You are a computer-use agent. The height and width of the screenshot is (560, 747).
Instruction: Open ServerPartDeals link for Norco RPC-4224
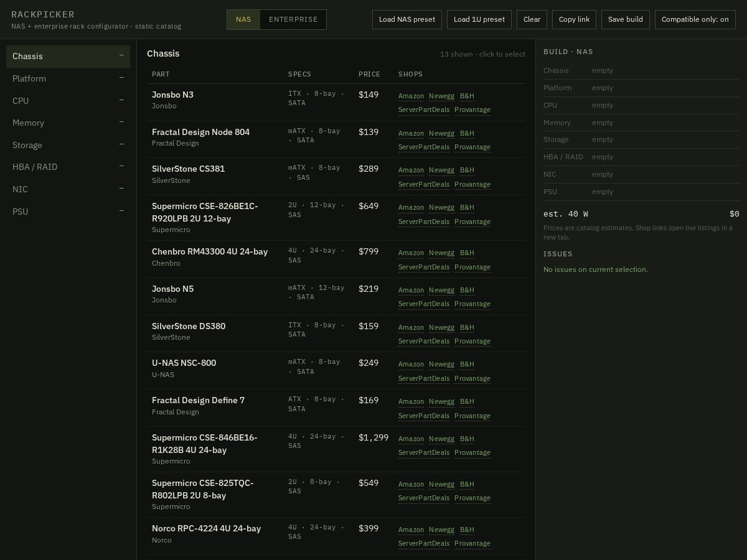[424, 543]
